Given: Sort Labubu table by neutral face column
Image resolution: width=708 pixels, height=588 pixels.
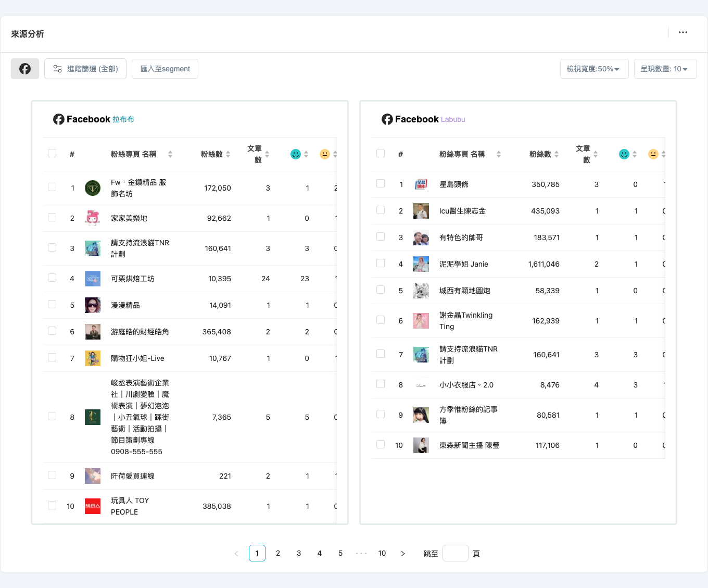Looking at the screenshot, I should pyautogui.click(x=663, y=154).
